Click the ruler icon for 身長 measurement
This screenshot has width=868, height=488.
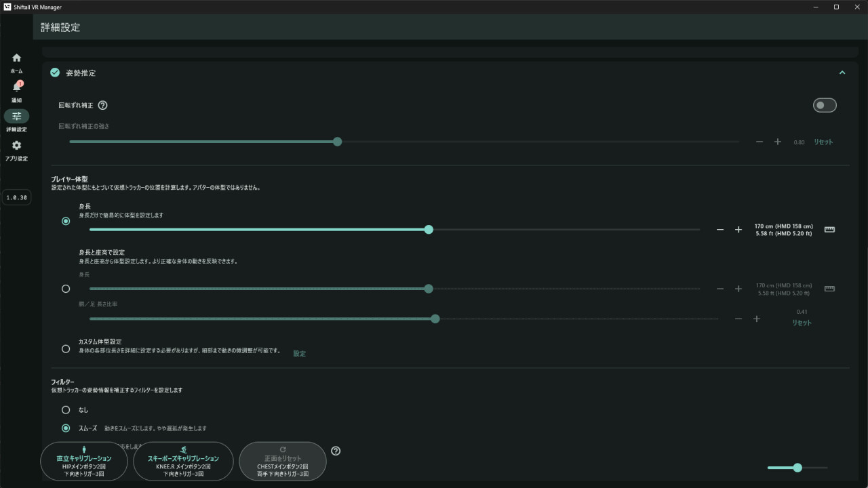pyautogui.click(x=829, y=230)
